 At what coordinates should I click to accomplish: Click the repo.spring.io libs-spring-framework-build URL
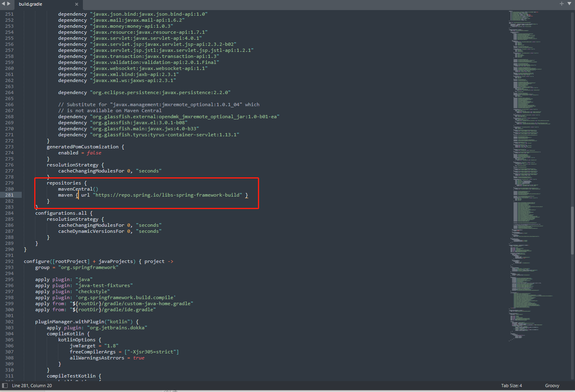point(168,195)
